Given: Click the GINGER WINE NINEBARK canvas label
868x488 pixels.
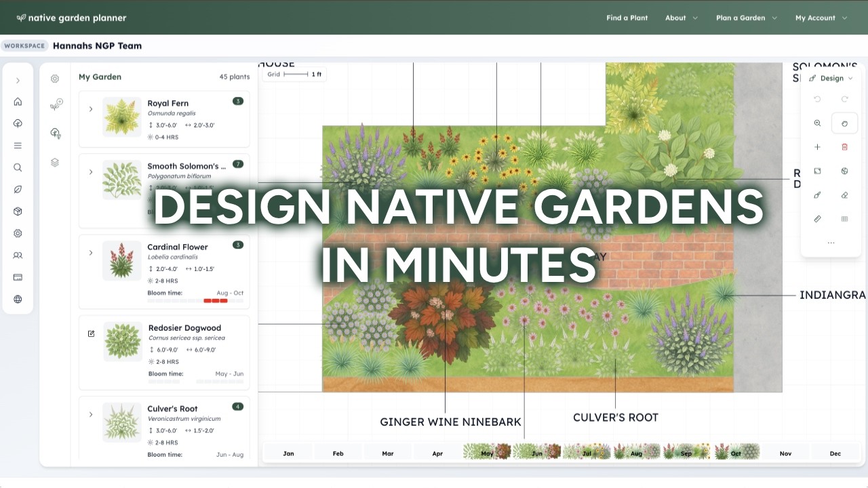Looking at the screenshot, I should tap(450, 422).
